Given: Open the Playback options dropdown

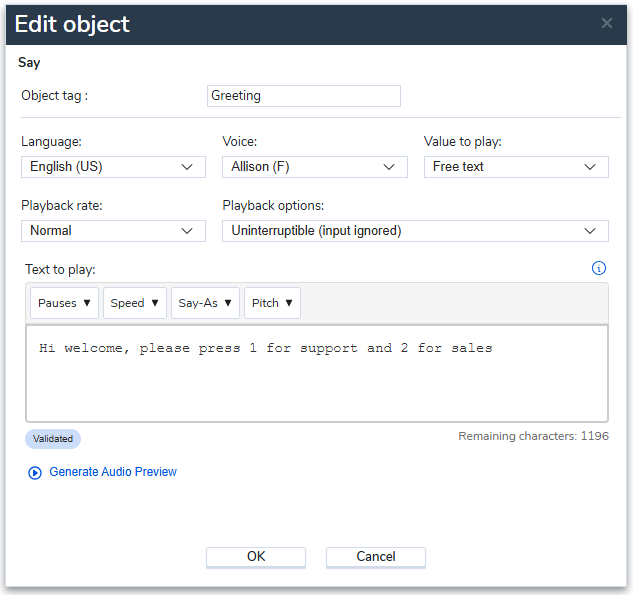Looking at the screenshot, I should tap(415, 231).
